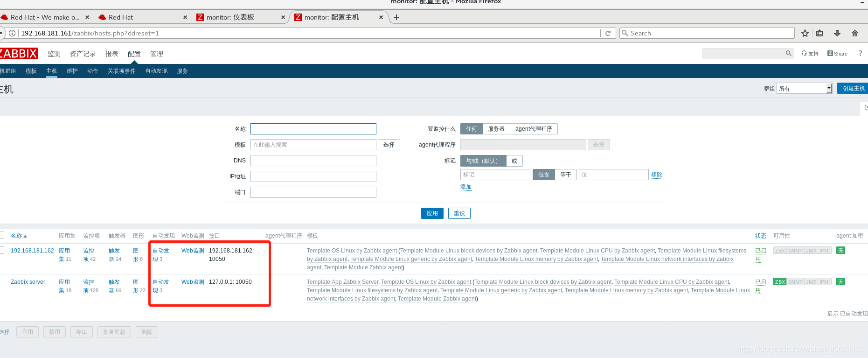Image resolution: width=868 pixels, height=358 pixels.
Task: Click IPMI badge for Zabbix server
Action: pyautogui.click(x=825, y=282)
